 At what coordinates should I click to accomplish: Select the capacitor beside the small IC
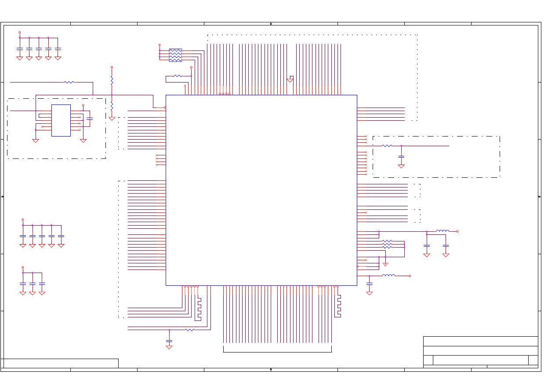[x=90, y=119]
